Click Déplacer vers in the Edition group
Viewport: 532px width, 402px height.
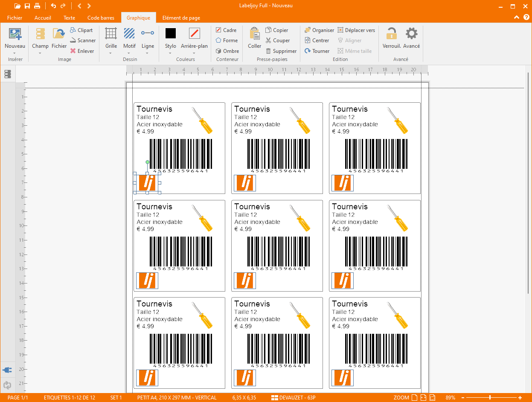(x=356, y=30)
